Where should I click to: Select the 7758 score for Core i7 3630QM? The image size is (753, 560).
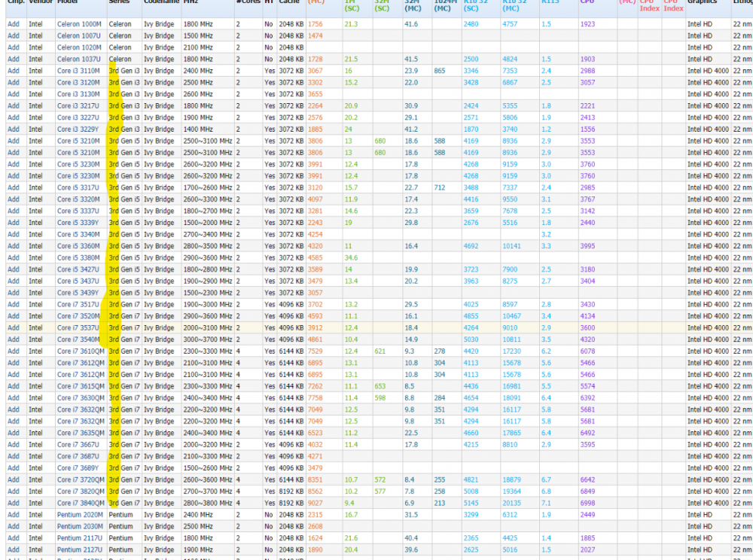pos(315,398)
